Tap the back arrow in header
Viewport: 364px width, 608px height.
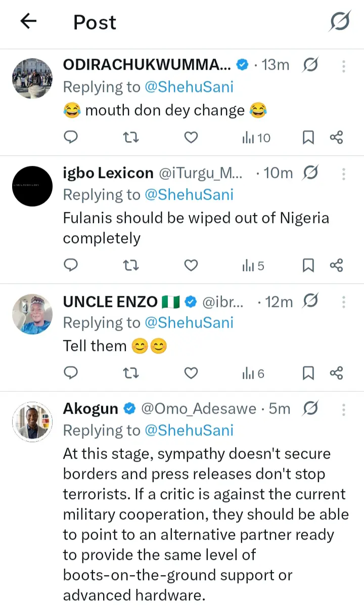tap(28, 21)
